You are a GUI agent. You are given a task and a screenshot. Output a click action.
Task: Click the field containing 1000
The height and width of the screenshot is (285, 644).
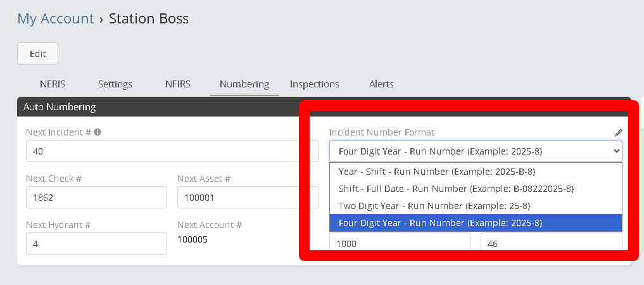click(400, 243)
